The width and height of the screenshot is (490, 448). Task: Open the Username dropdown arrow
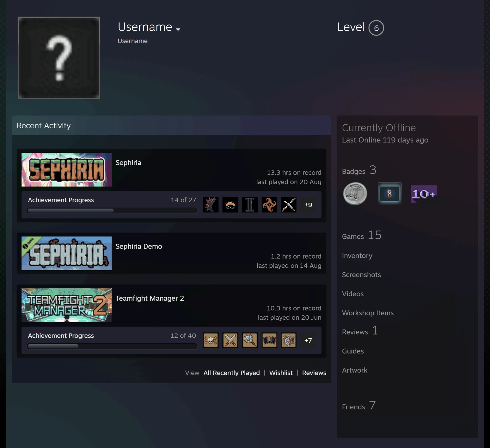[178, 29]
